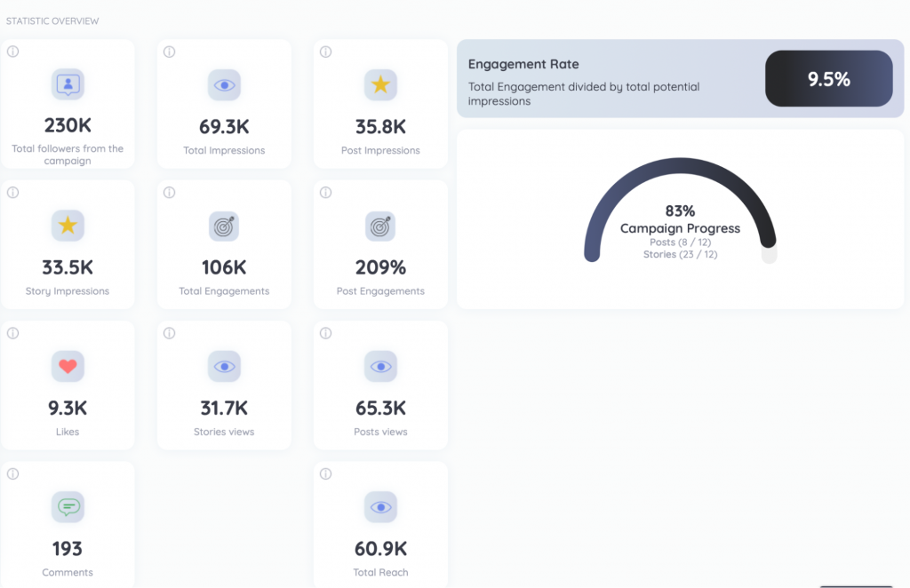
Task: Click the Story Impressions star icon
Action: pyautogui.click(x=68, y=226)
